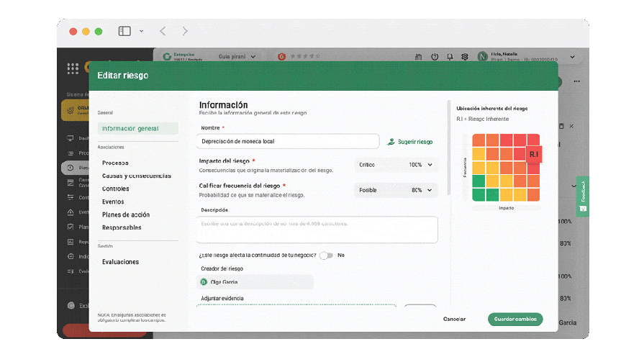Open Causas y consecuencias section
This screenshot has height=362, width=644.
click(x=137, y=176)
